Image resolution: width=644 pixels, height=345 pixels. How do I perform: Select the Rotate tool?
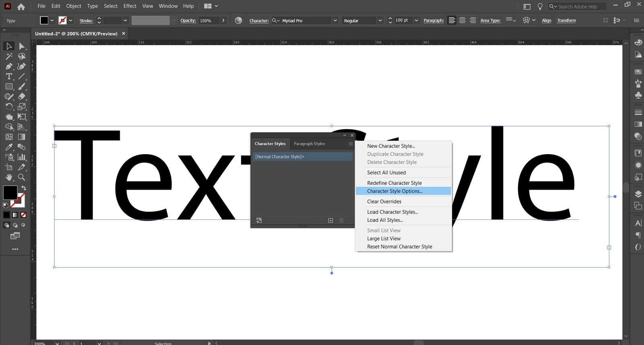point(9,107)
